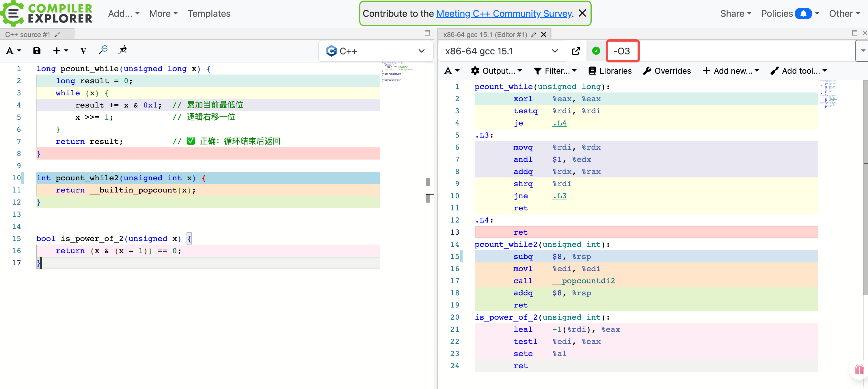Click the magnifier Ctrl+F search icon
Image resolution: width=868 pixels, height=389 pixels.
pos(103,50)
